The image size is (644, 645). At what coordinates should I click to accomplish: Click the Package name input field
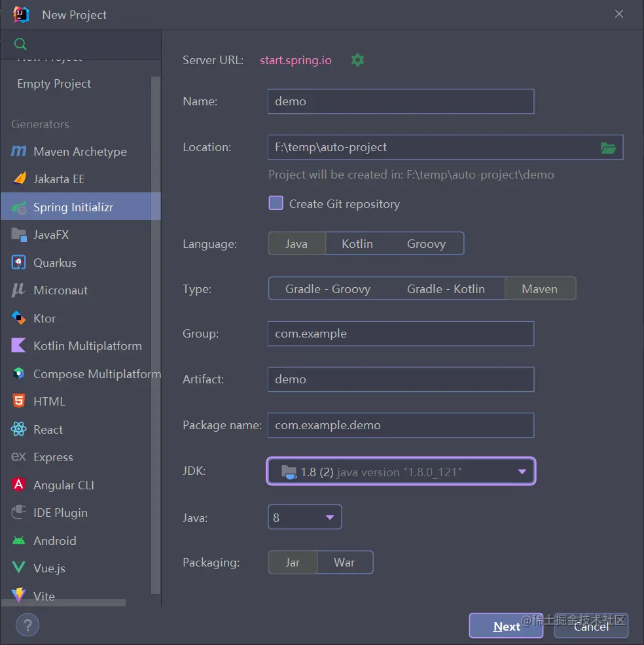point(401,425)
